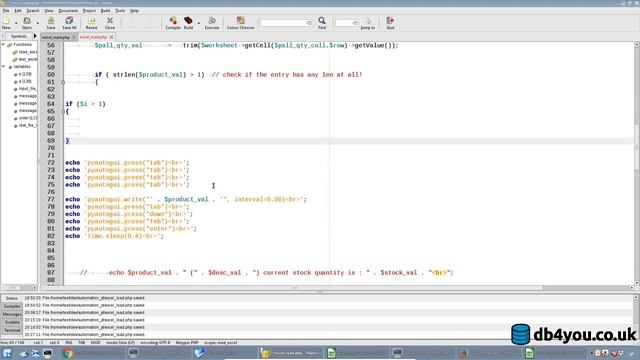Open the Colour Chooser tool
Viewport: 640px width, 360px height.
240,22
